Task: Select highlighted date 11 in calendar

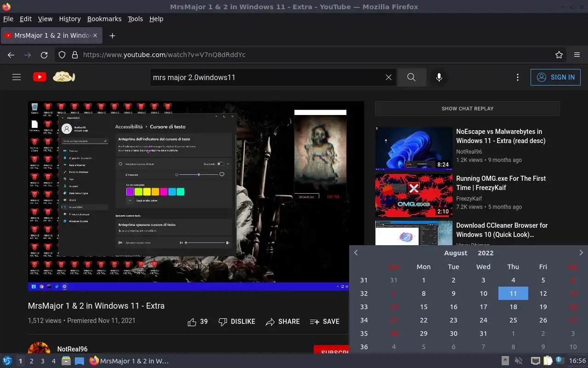Action: [x=513, y=293]
